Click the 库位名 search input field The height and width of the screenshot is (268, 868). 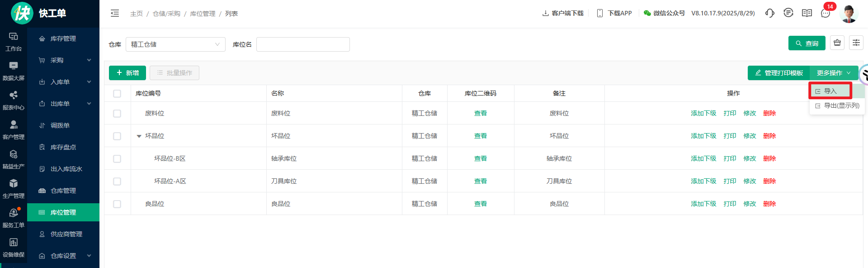tap(303, 44)
